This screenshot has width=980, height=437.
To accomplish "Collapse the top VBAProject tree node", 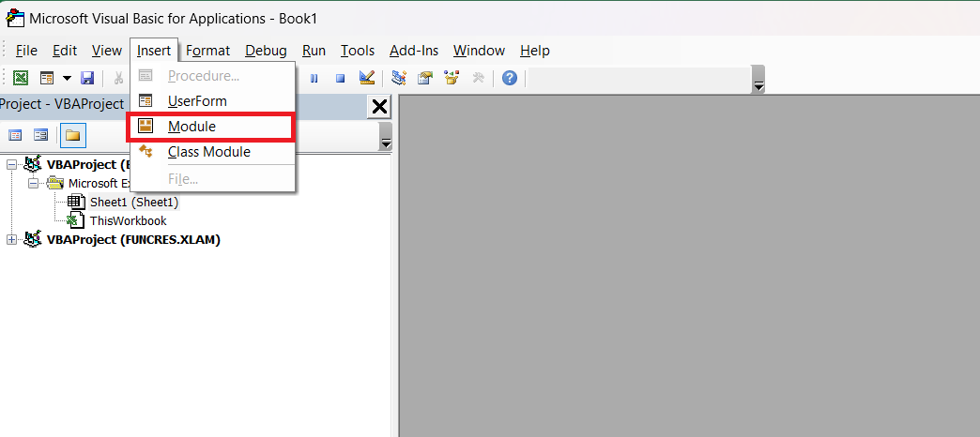I will 12,165.
